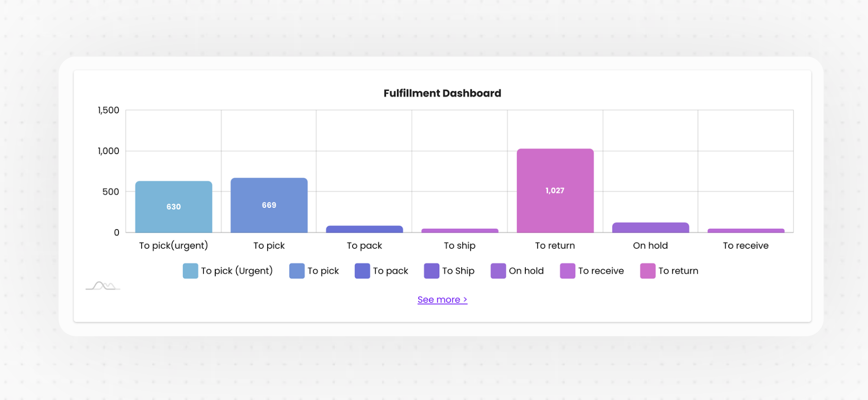Click the To pick (Urgent) legend color swatch
This screenshot has width=868, height=400.
coord(190,271)
